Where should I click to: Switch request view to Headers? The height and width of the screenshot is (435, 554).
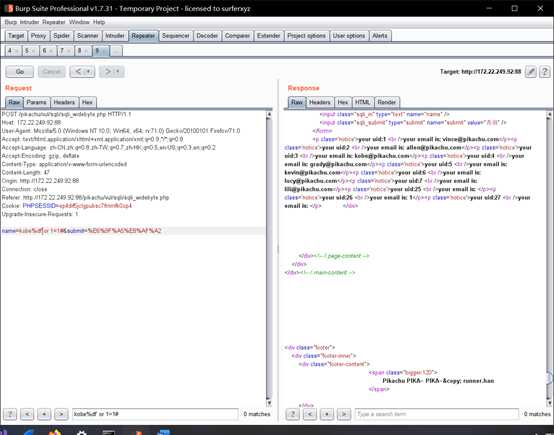pos(64,102)
